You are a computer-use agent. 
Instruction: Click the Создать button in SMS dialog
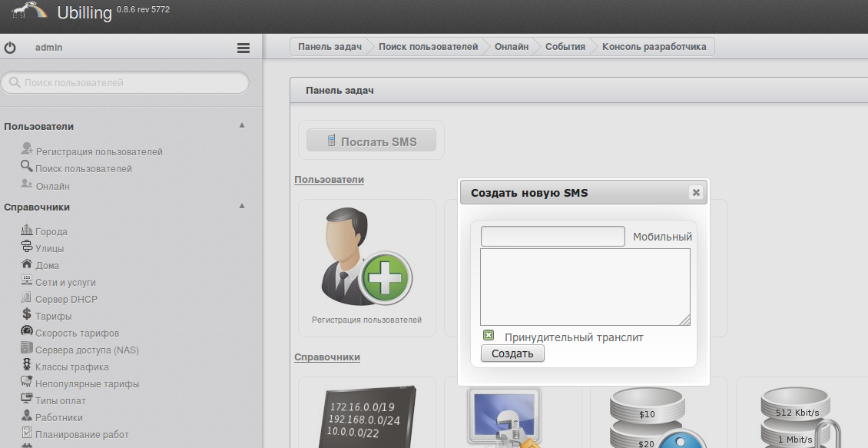point(512,353)
